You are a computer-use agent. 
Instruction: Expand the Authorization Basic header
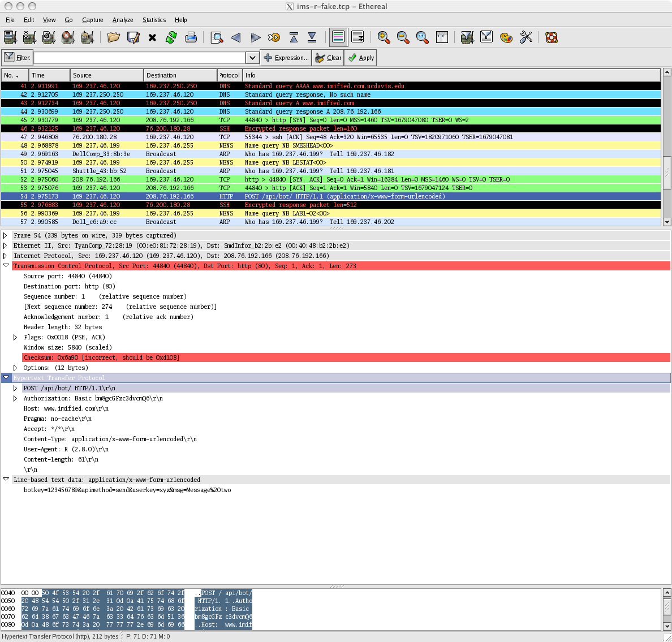click(15, 399)
